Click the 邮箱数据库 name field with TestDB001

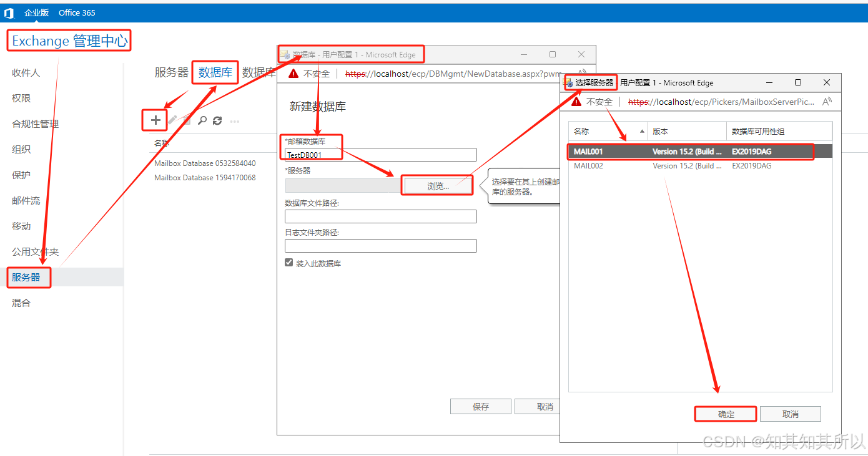[x=381, y=155]
